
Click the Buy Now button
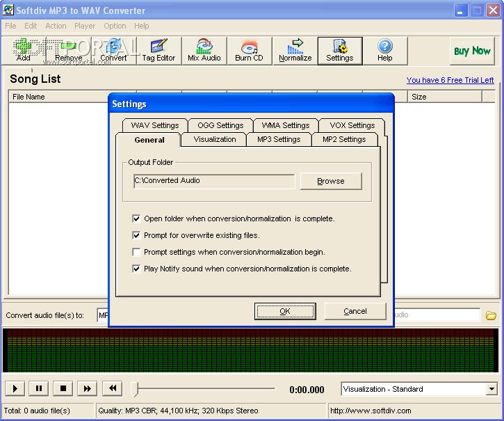pos(472,51)
